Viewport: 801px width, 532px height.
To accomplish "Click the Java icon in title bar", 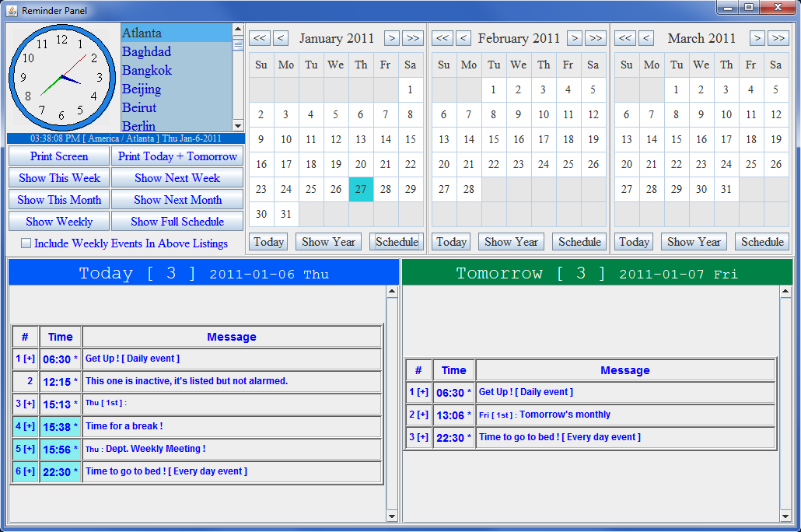I will coord(12,10).
